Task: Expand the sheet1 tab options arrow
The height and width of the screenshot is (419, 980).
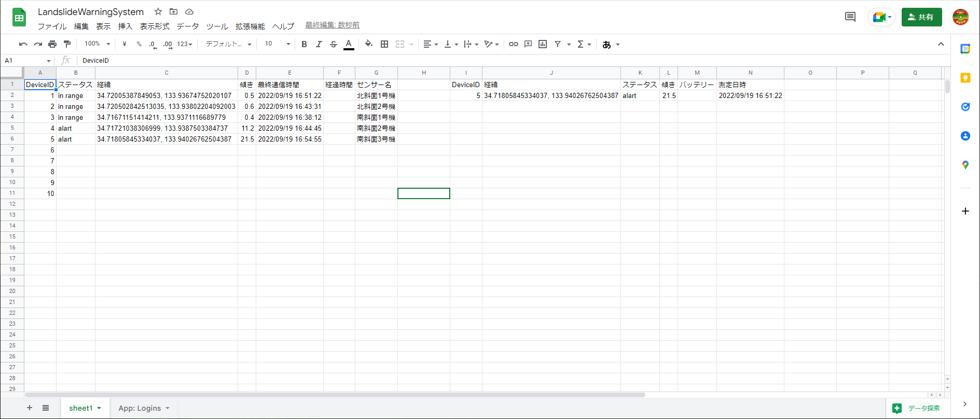Action: [x=99, y=408]
